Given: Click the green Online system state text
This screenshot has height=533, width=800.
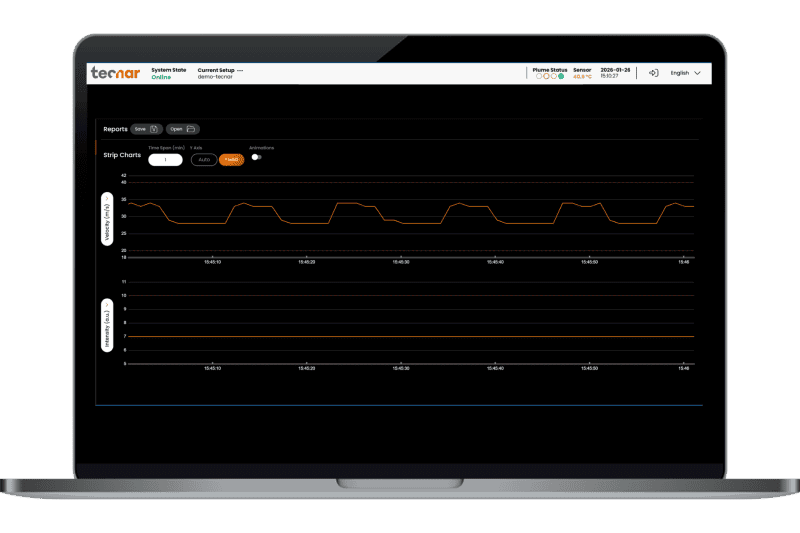Looking at the screenshot, I should [161, 77].
